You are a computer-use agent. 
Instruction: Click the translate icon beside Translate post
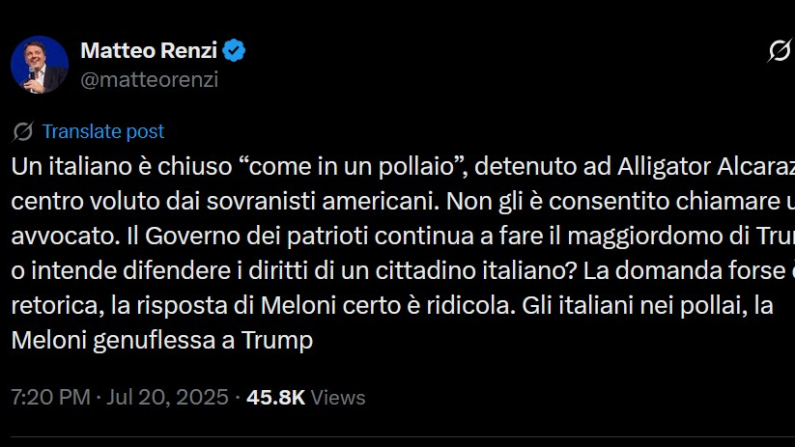pos(22,132)
